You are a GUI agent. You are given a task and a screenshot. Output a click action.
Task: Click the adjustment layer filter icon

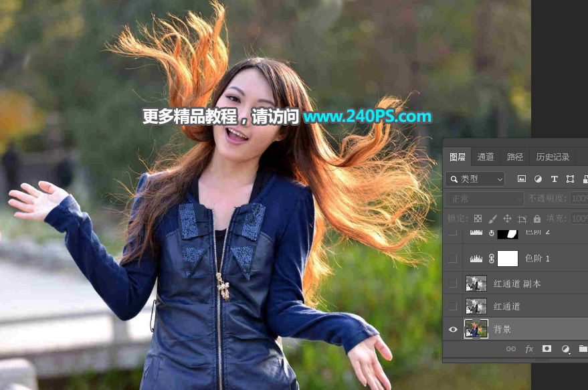click(538, 179)
